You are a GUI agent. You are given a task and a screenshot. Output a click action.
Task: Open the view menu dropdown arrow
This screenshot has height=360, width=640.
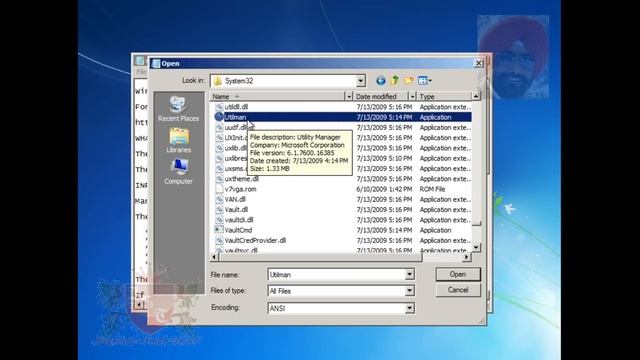click(430, 81)
